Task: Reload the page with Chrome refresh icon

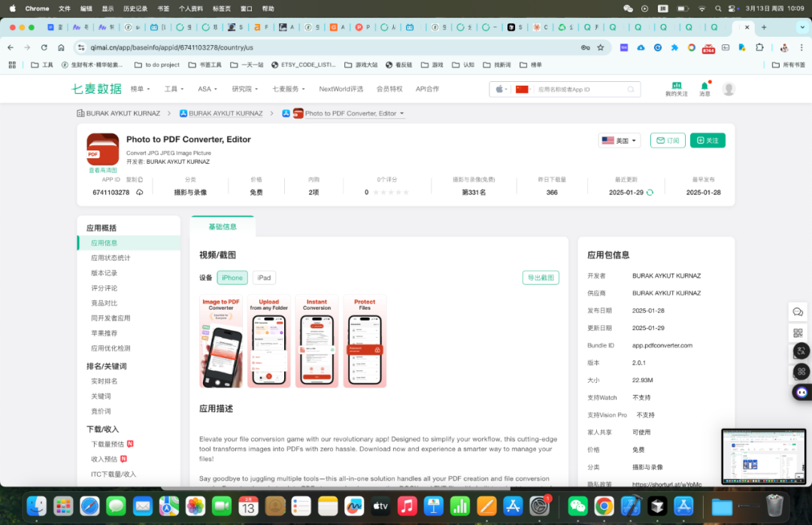Action: point(44,47)
